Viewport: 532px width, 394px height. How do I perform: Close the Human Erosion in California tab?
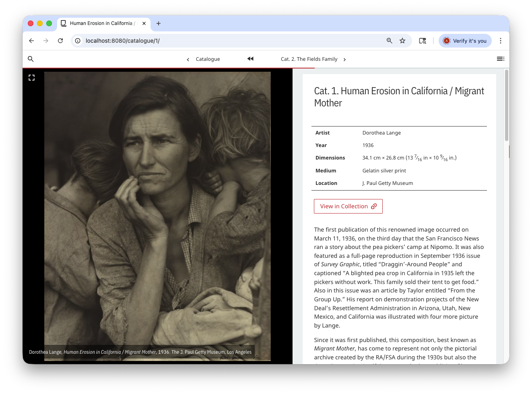pos(144,23)
